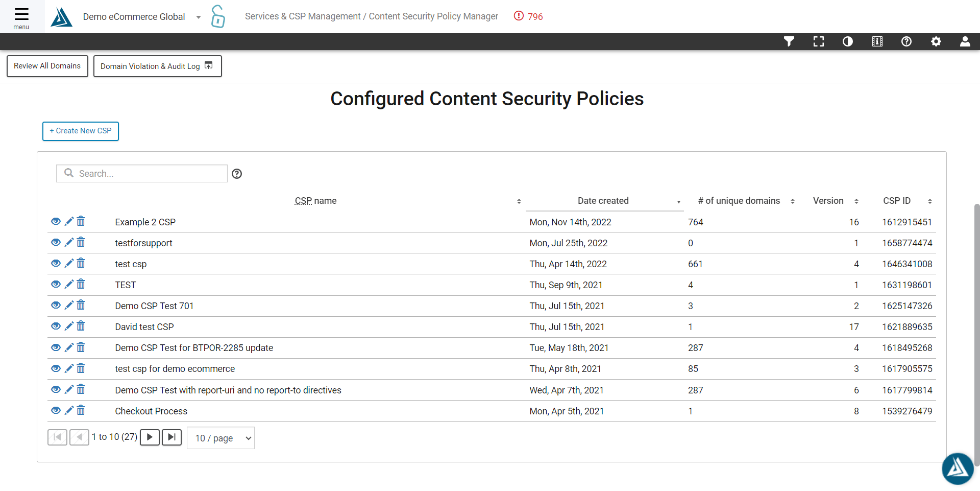
Task: Sort by Version column
Action: (856, 201)
